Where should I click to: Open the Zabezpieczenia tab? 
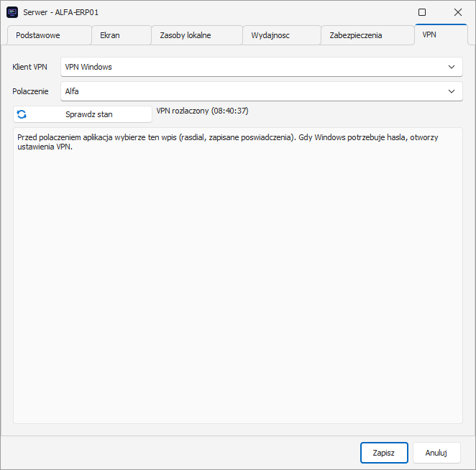367,35
